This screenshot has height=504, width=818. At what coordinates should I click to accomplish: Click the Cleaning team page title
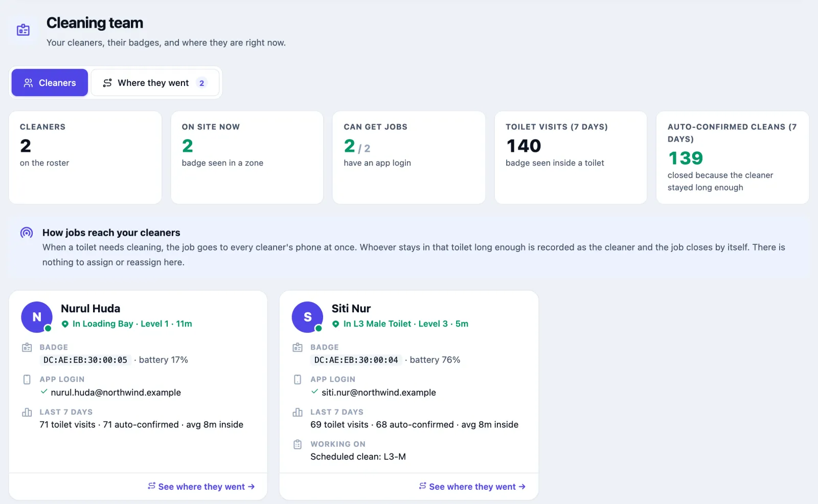click(95, 23)
